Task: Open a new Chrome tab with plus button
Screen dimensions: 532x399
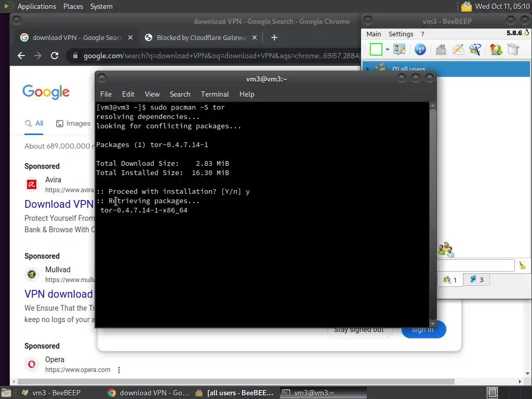Action: coord(274,37)
